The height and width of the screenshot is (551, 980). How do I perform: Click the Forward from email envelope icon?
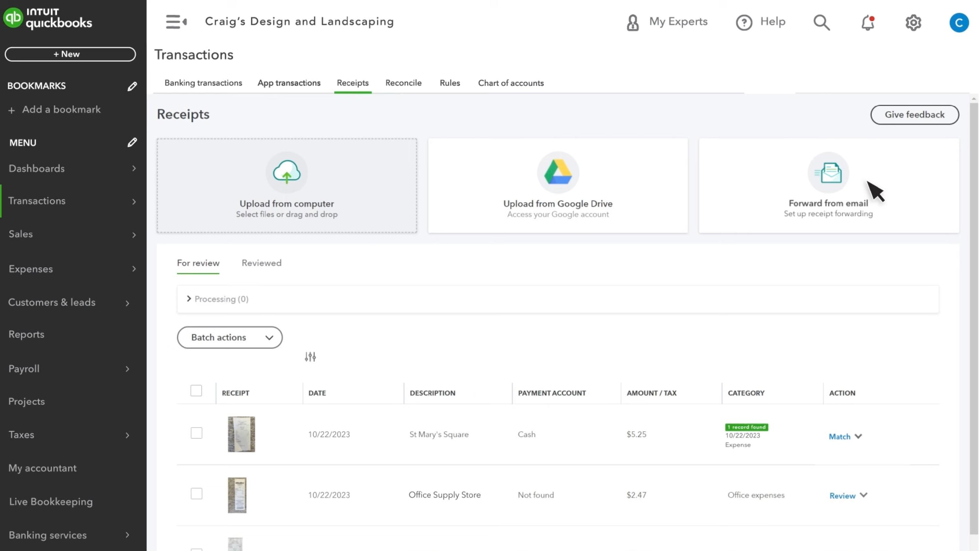click(828, 172)
